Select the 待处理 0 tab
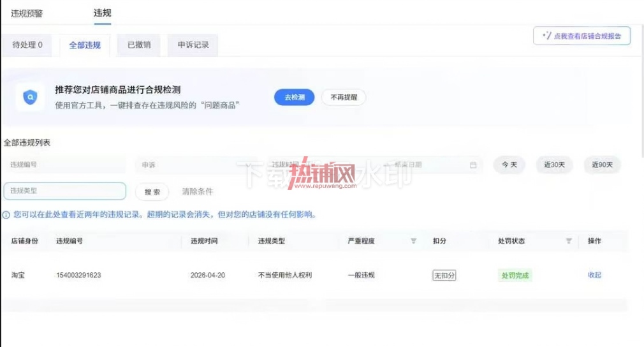 27,45
